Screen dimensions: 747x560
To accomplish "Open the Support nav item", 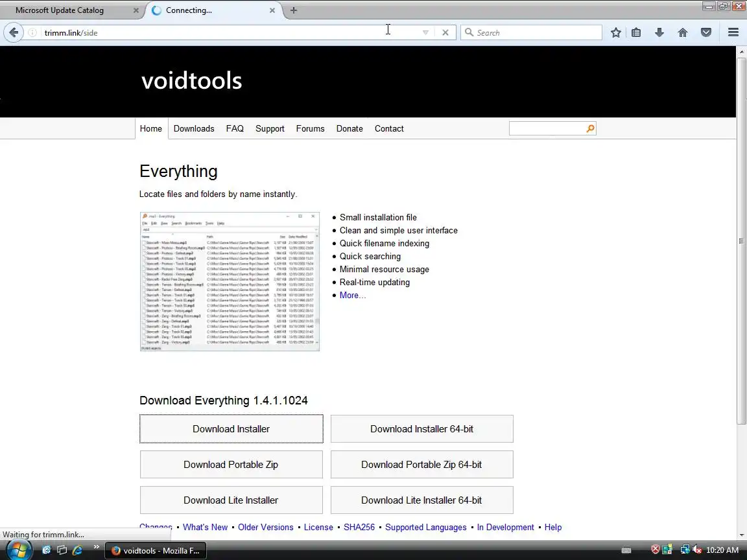I will [270, 128].
